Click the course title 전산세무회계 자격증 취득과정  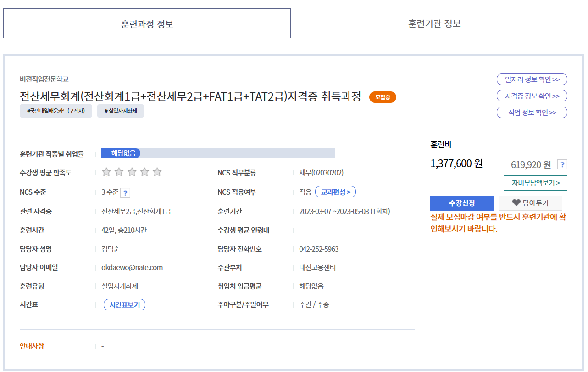pos(190,97)
